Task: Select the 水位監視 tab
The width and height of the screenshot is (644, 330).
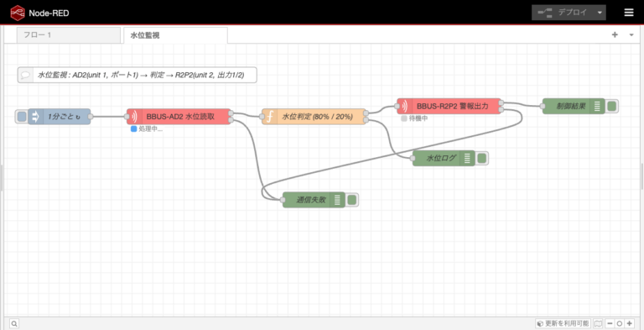Action: 175,35
